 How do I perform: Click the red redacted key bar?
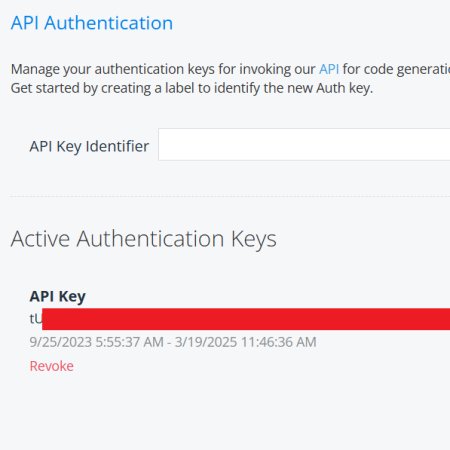pyautogui.click(x=246, y=319)
